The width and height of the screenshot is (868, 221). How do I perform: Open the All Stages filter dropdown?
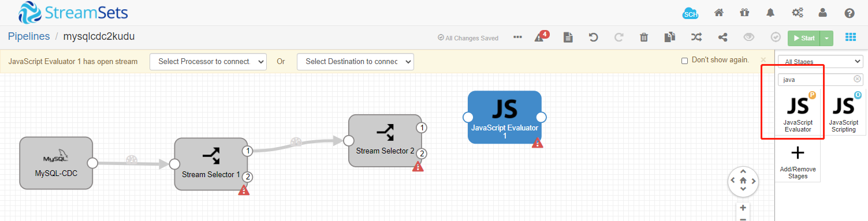coord(821,61)
